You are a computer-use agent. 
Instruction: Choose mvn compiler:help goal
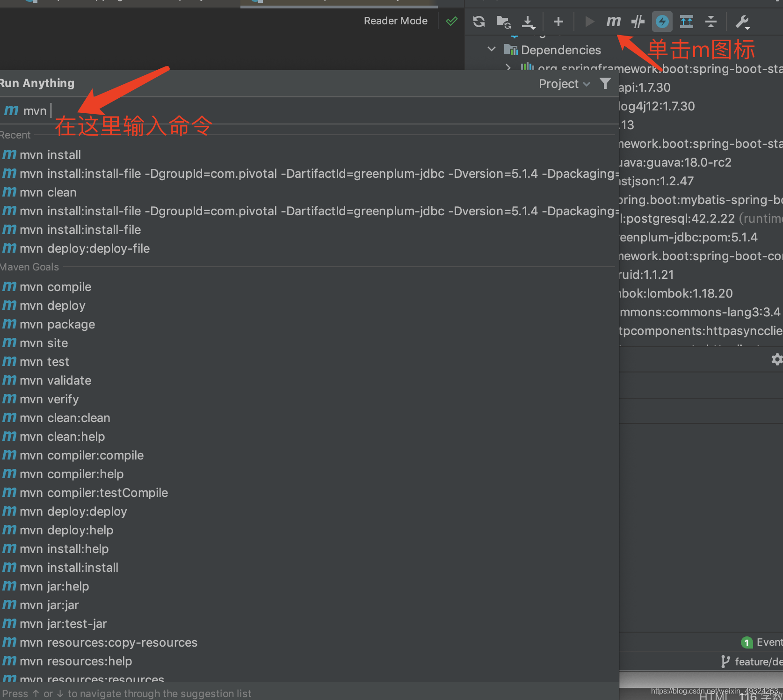(309, 474)
